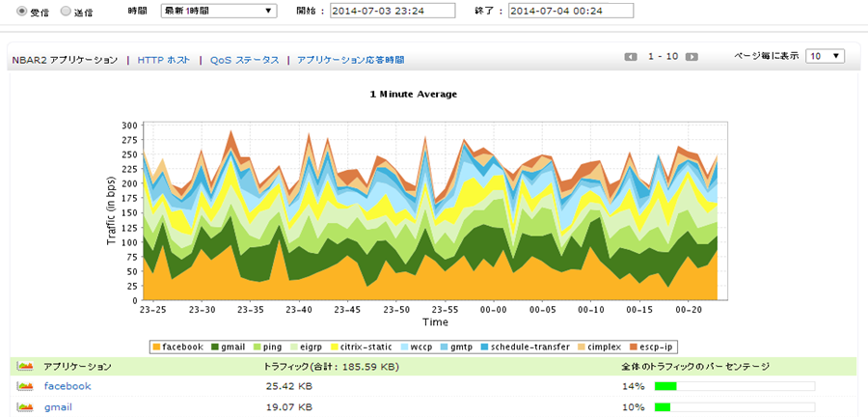Screen dimensions: 868x417
Task: Click wccp legend entry
Action: (417, 347)
